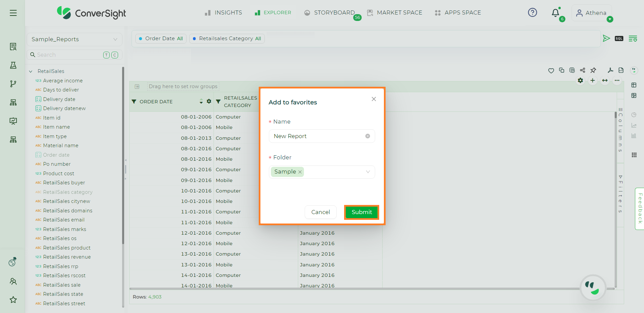Remove the Sample tag from Folder field
The height and width of the screenshot is (313, 644).
tap(300, 172)
